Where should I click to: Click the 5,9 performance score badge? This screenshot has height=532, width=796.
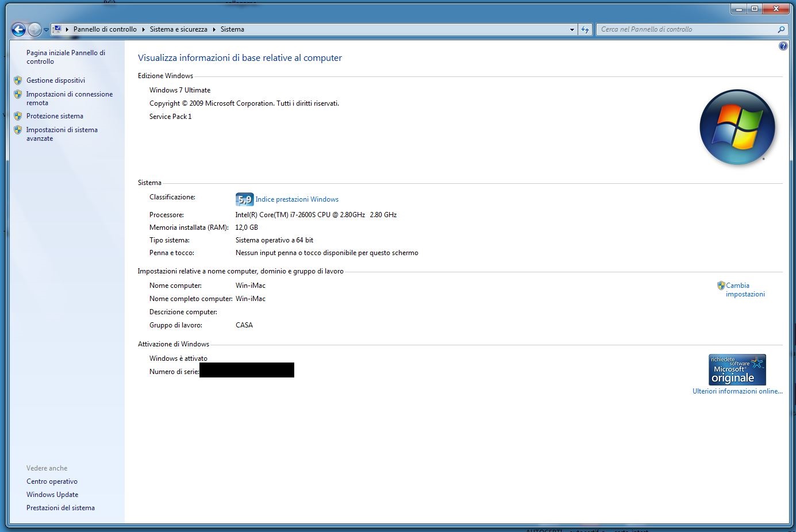click(x=244, y=199)
